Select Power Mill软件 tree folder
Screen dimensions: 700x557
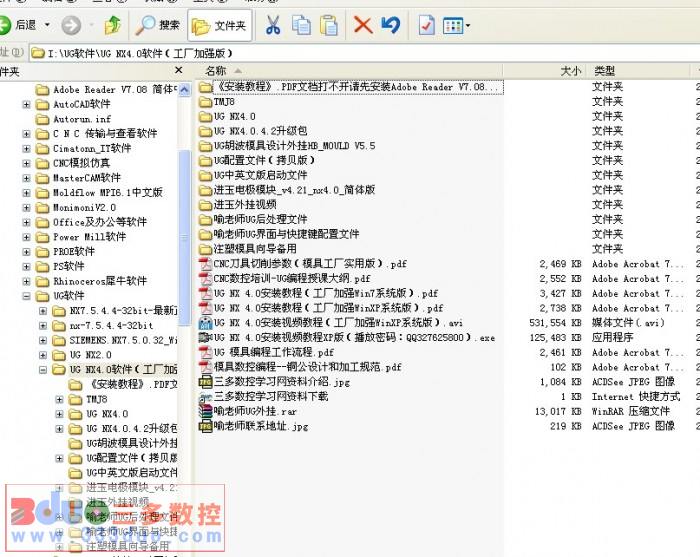pyautogui.click(x=81, y=237)
